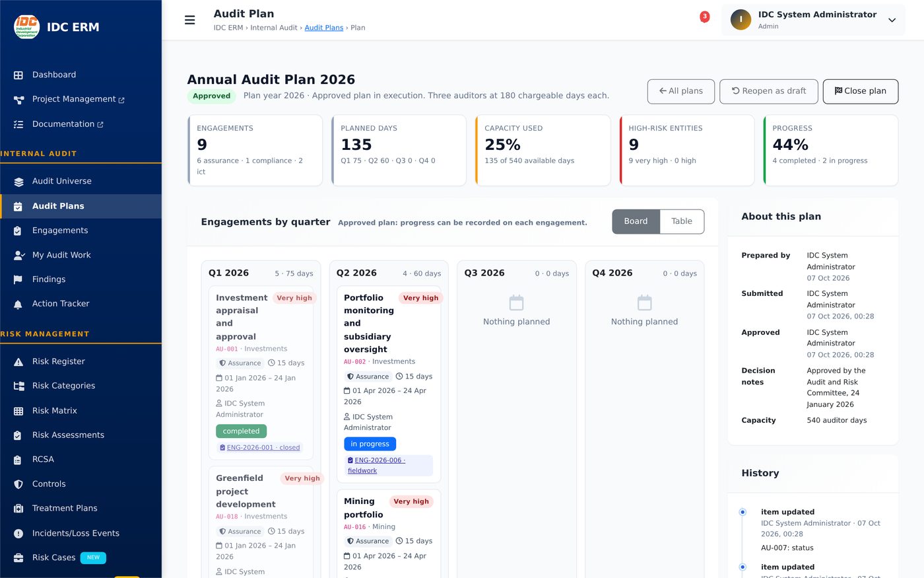Image resolution: width=924 pixels, height=578 pixels.
Task: Open Risk Categories in the sidebar
Action: click(81, 386)
